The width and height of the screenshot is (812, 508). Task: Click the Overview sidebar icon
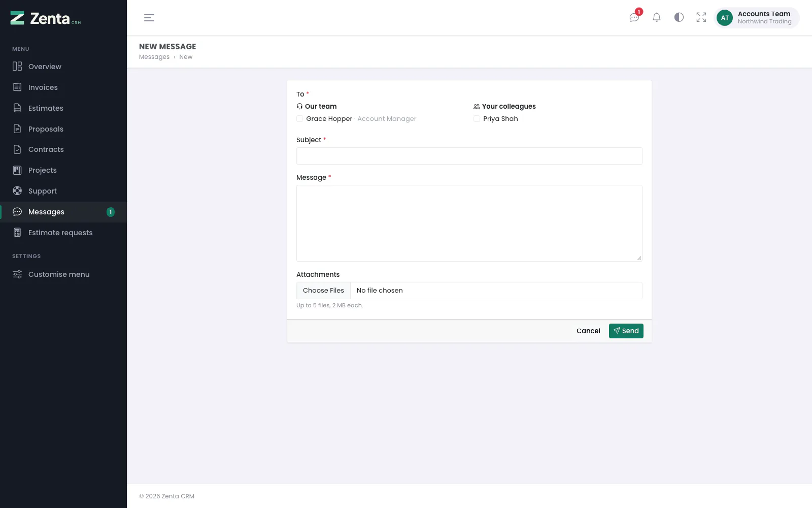17,67
